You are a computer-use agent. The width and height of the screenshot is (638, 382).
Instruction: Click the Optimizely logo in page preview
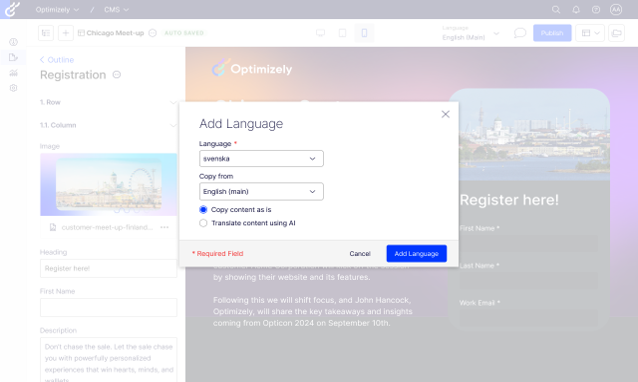click(x=252, y=69)
